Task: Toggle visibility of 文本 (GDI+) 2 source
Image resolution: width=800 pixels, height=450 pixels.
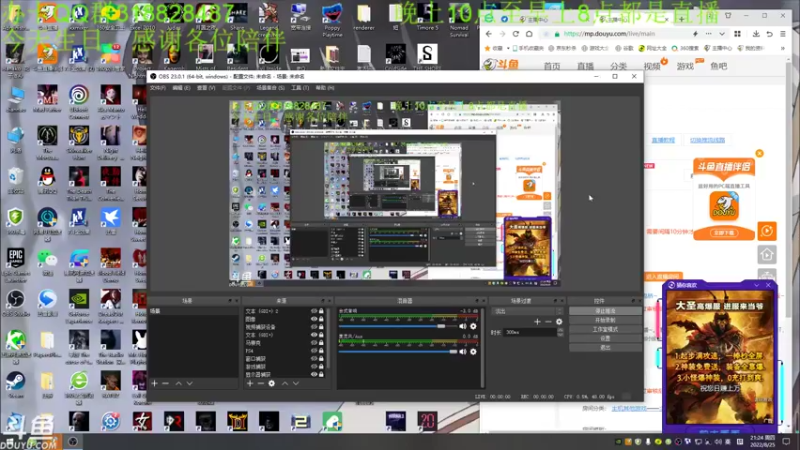Action: [x=314, y=311]
